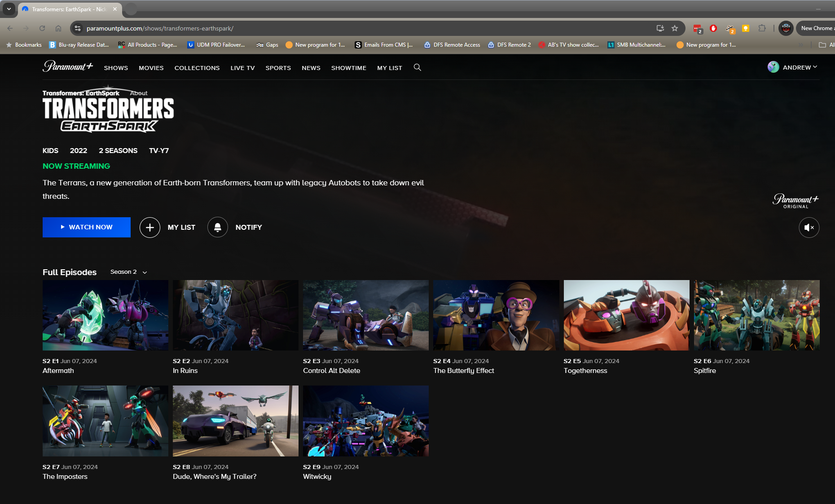835x504 pixels.
Task: Open the All Bookmarks folder icon
Action: click(822, 45)
